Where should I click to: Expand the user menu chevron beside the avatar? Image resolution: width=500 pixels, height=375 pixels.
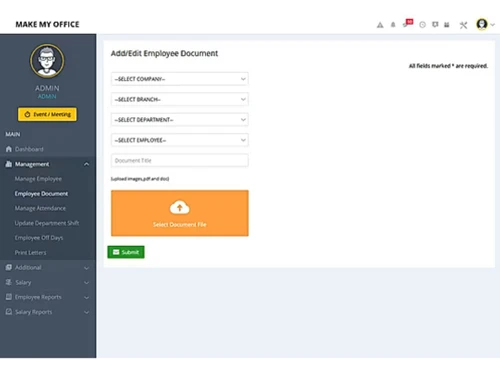[x=492, y=25]
